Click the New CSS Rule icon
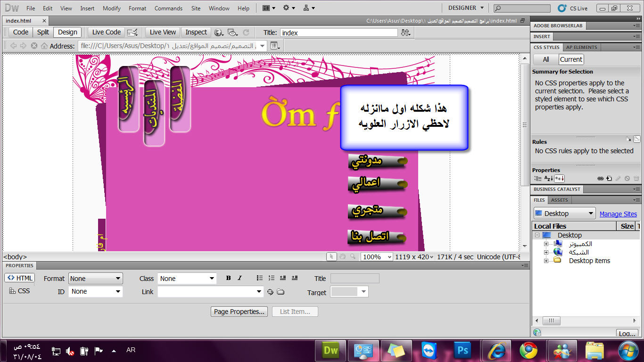The width and height of the screenshot is (644, 362). click(609, 179)
